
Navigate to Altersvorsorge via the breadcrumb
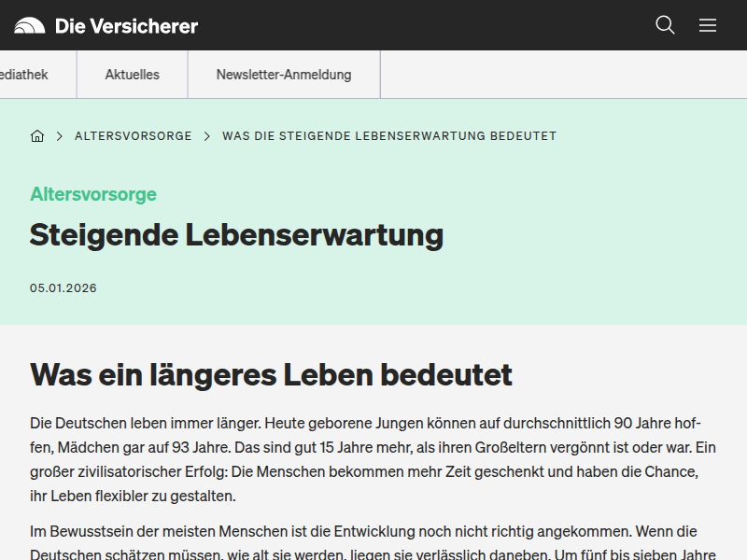[132, 135]
